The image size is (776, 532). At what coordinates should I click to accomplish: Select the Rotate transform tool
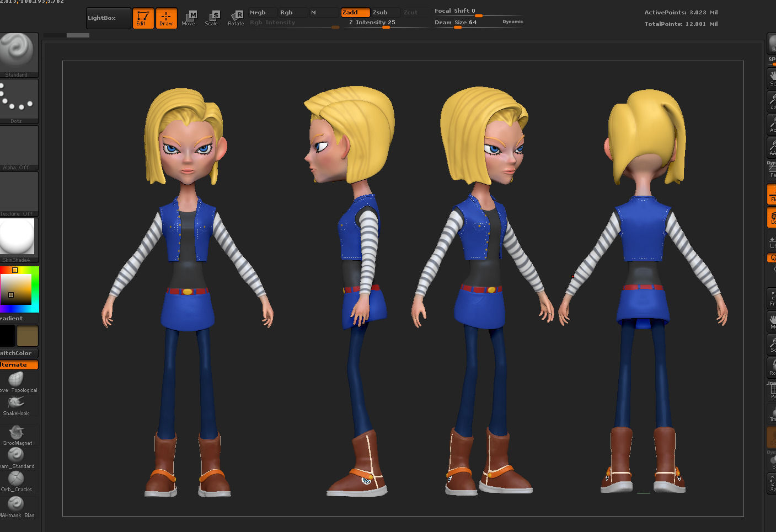[236, 18]
